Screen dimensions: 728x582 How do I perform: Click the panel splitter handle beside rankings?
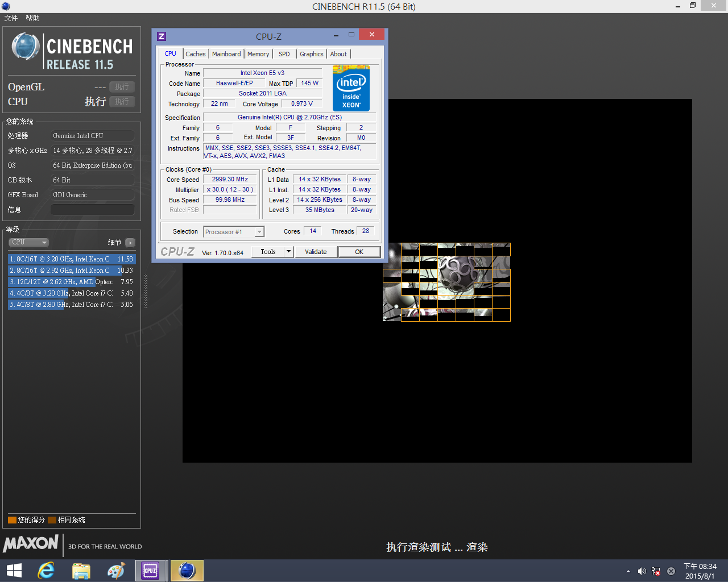(x=146, y=292)
